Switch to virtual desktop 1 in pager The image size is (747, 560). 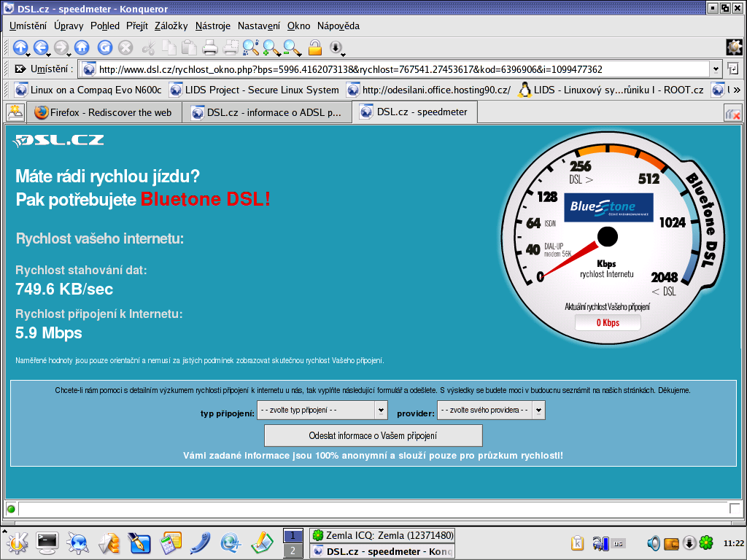click(x=293, y=536)
